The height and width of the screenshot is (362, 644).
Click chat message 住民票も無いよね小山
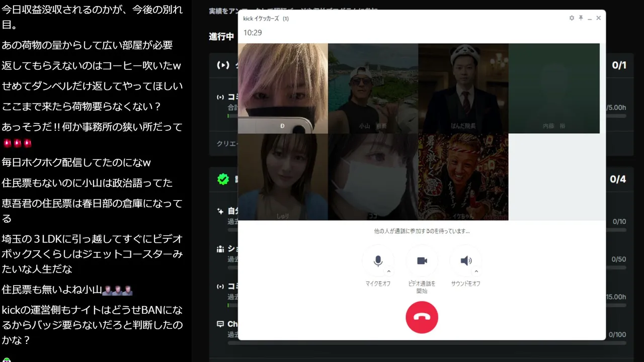pos(52,290)
